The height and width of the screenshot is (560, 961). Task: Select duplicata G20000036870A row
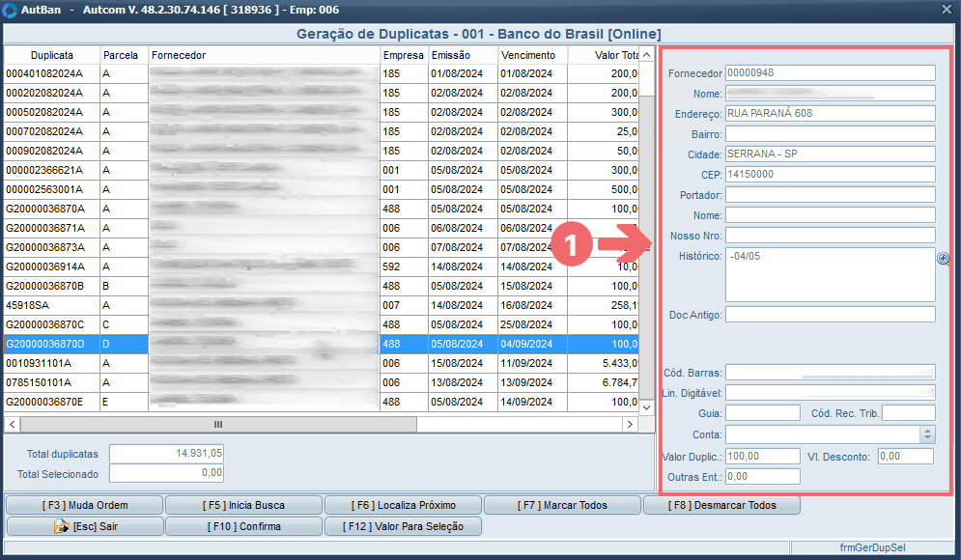point(322,209)
